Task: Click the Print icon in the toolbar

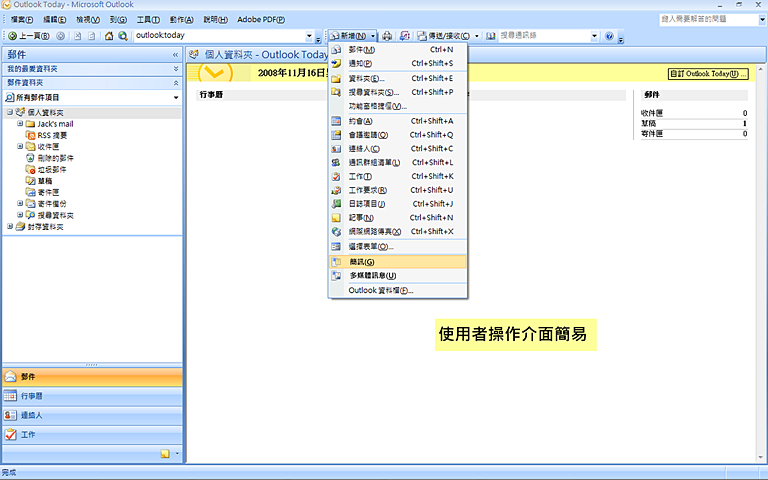Action: (387, 36)
